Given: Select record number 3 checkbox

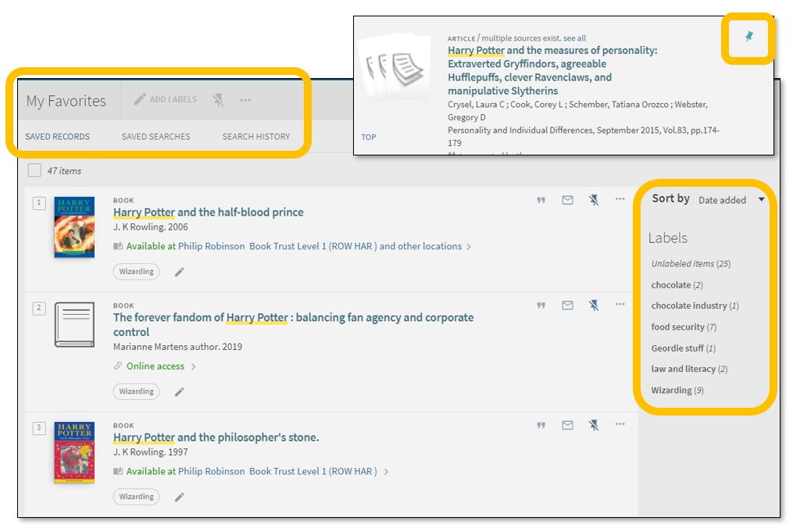Looking at the screenshot, I should pyautogui.click(x=39, y=427).
